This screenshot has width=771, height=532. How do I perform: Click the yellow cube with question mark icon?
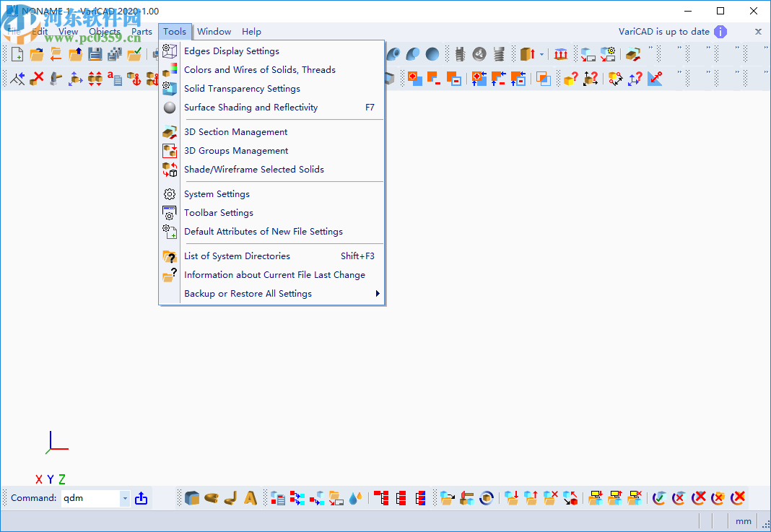tap(571, 78)
